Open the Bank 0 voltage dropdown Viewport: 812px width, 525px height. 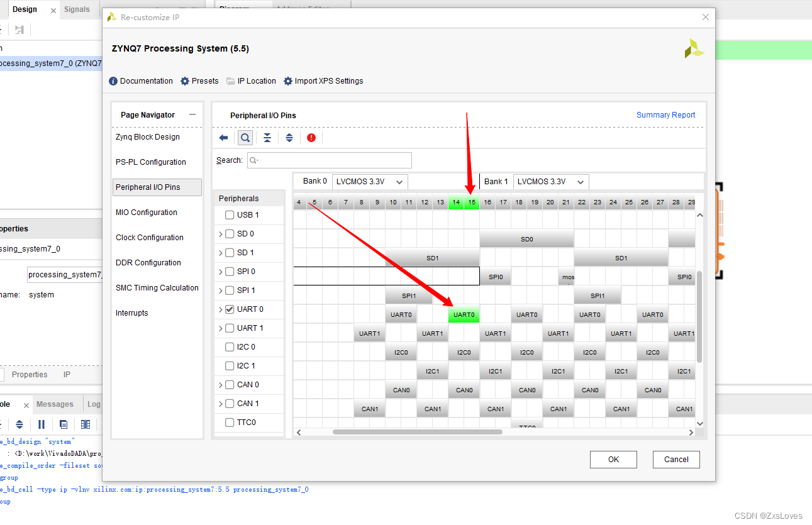[x=370, y=182]
